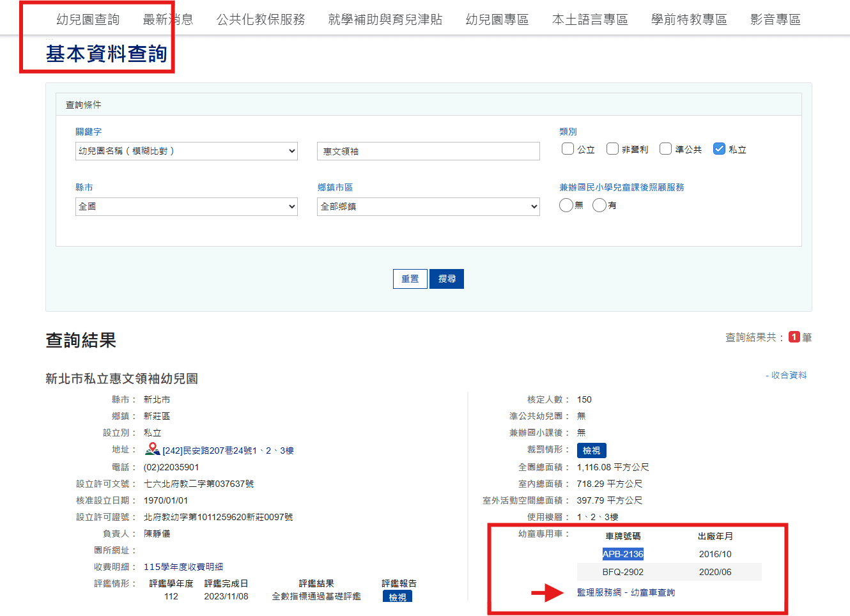
Task: Open the 幼兒園查詢 menu item
Action: click(88, 19)
